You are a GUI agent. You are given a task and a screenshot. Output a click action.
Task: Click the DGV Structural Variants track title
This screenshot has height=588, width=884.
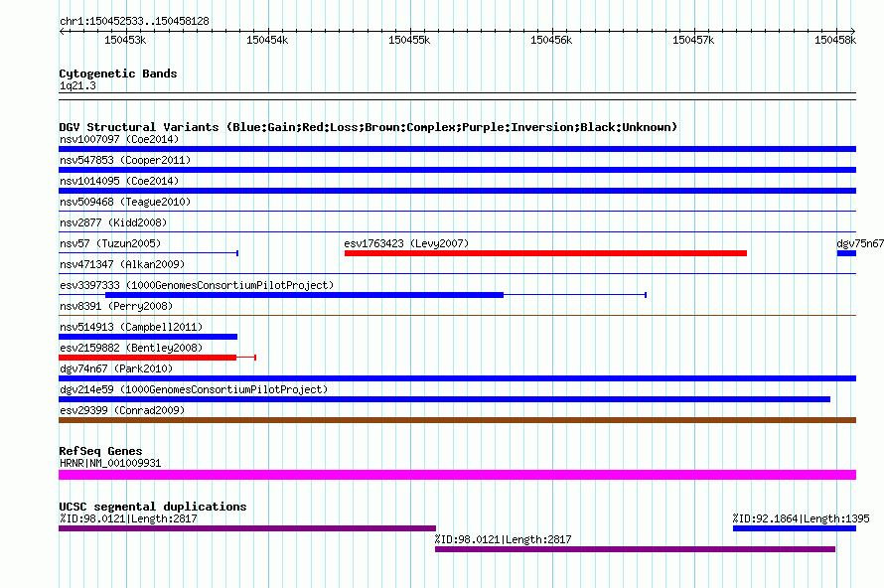pyautogui.click(x=368, y=127)
